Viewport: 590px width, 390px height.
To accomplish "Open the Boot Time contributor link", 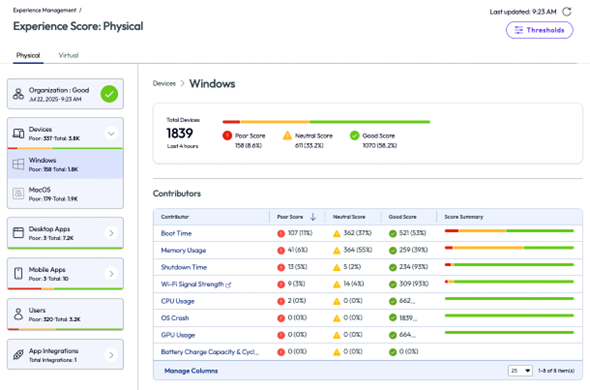I will tap(176, 233).
